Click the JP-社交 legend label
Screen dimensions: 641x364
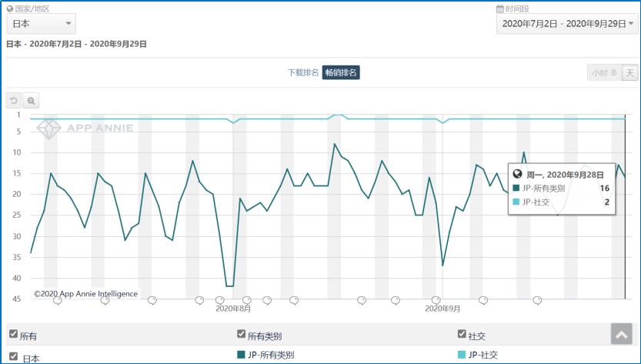483,355
